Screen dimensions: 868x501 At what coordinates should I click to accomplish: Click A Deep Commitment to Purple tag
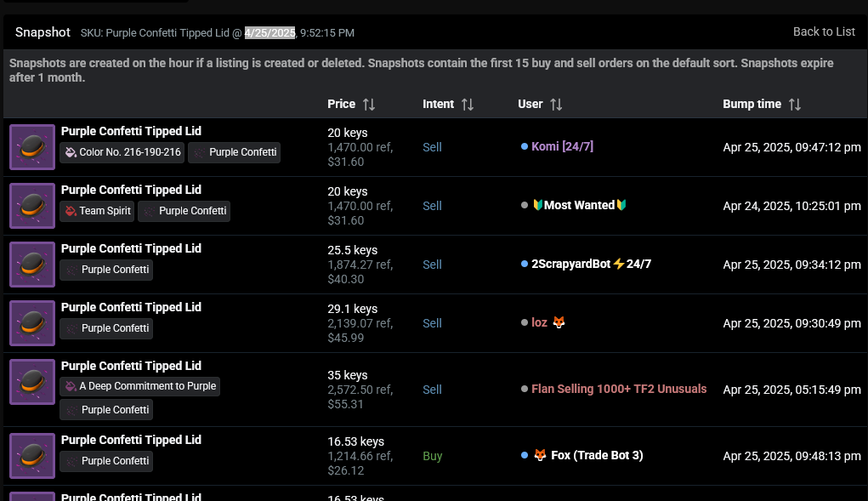tap(139, 386)
